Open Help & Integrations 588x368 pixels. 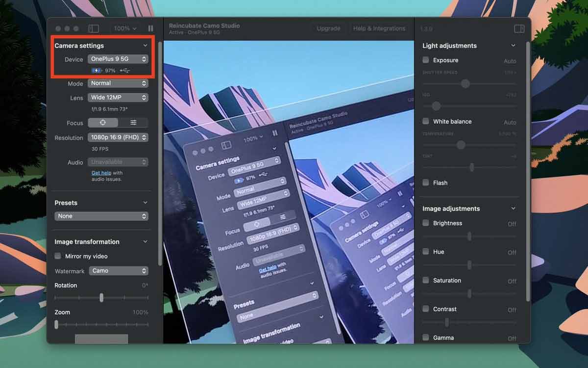pos(379,28)
